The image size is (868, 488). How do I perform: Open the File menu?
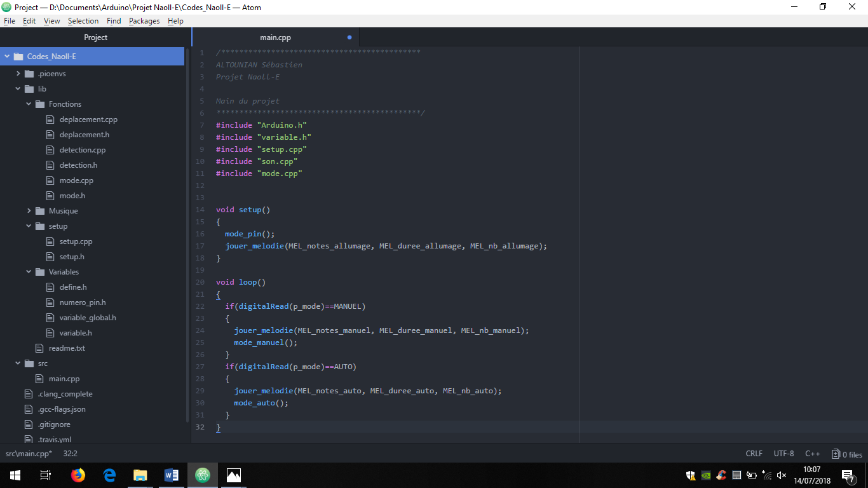pos(9,21)
